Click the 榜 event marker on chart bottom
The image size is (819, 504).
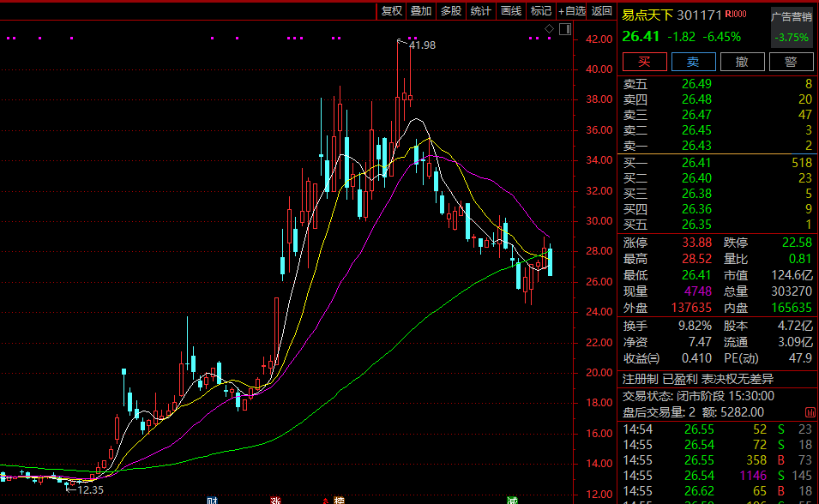(339, 500)
